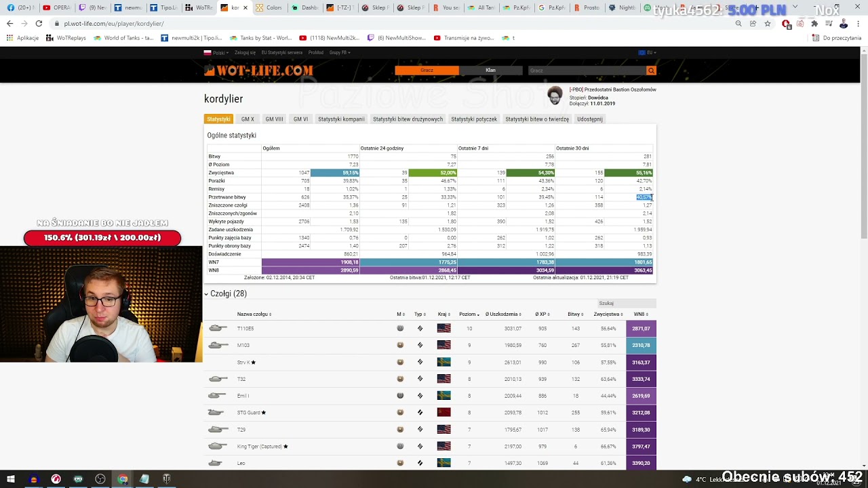
Task: Click the player search input field
Action: click(x=587, y=70)
